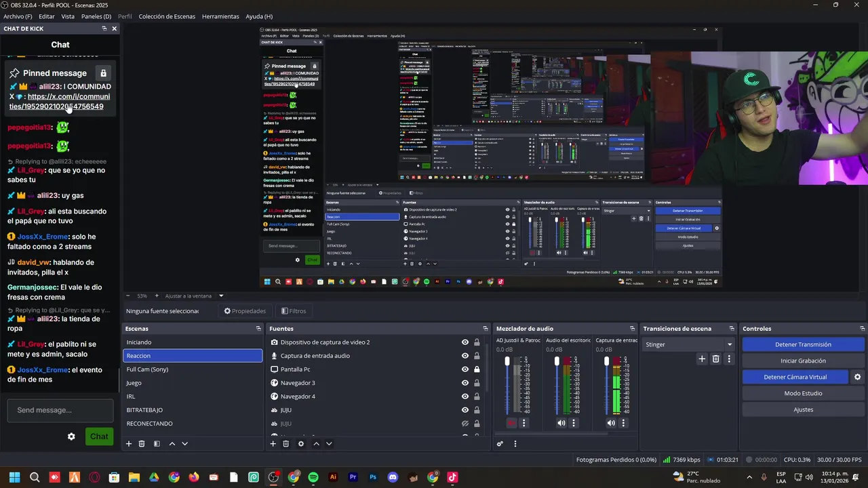Open Discord from the taskbar
The height and width of the screenshot is (488, 868).
393,477
